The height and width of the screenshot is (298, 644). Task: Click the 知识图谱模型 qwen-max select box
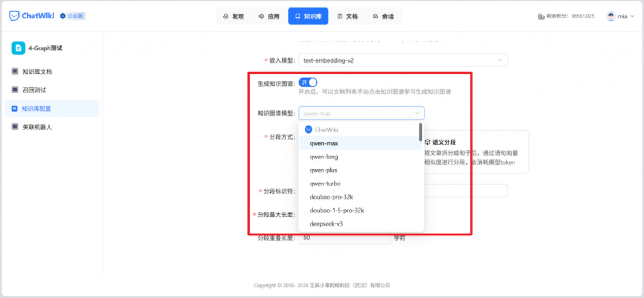tap(362, 113)
